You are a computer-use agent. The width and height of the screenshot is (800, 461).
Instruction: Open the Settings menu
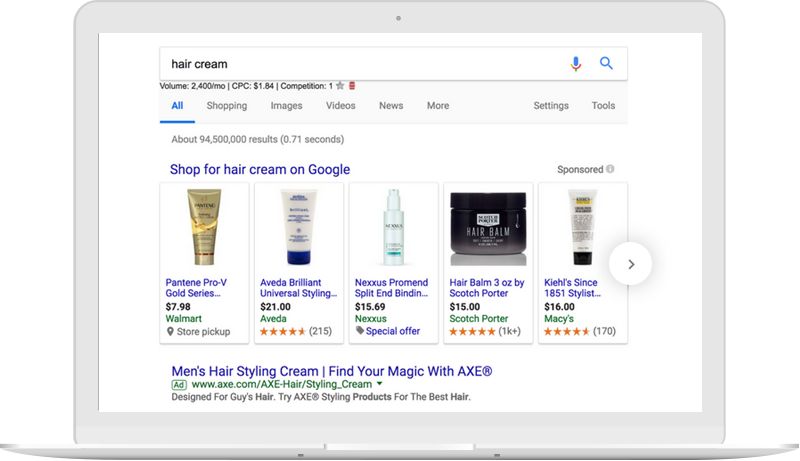pos(551,106)
